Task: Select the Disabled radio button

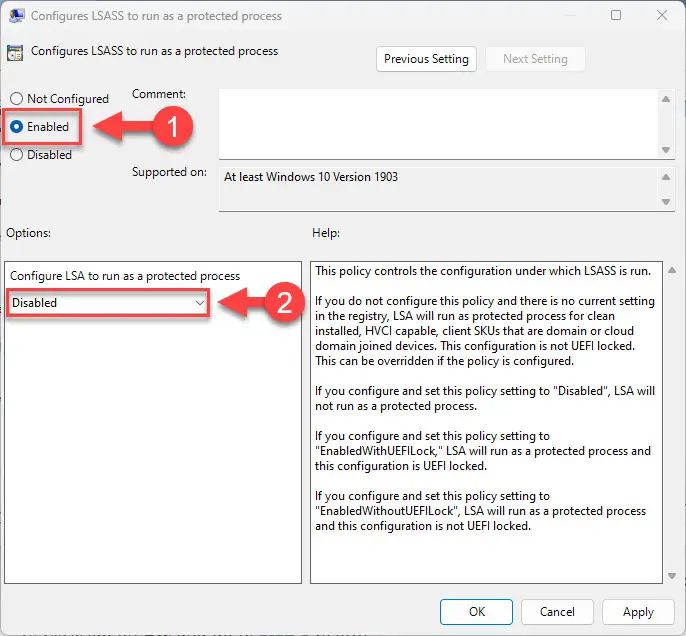Action: [16, 155]
